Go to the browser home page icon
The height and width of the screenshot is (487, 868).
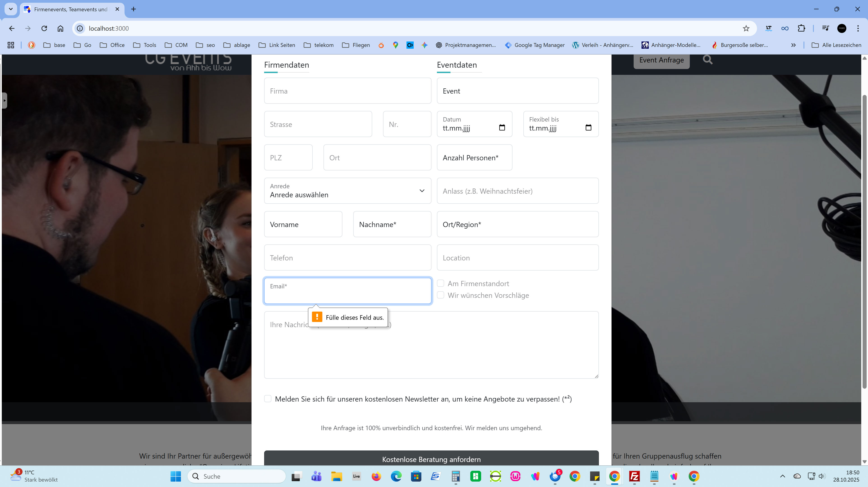coord(60,29)
